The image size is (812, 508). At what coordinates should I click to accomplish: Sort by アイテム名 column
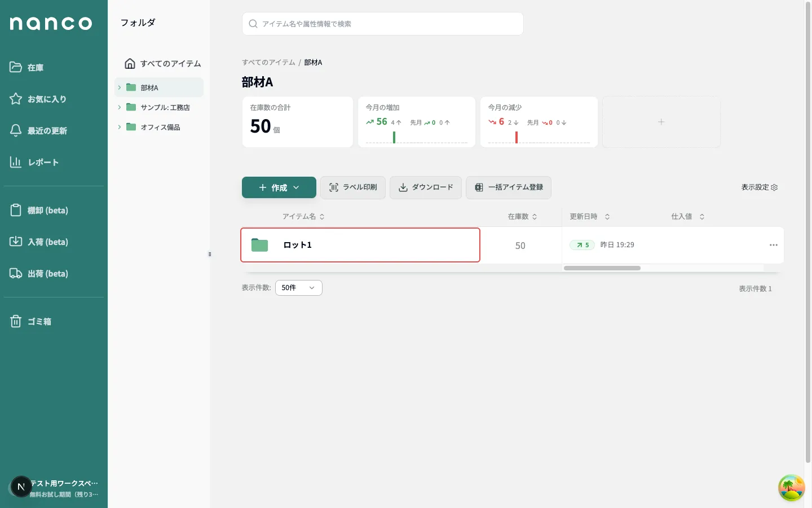click(x=303, y=217)
